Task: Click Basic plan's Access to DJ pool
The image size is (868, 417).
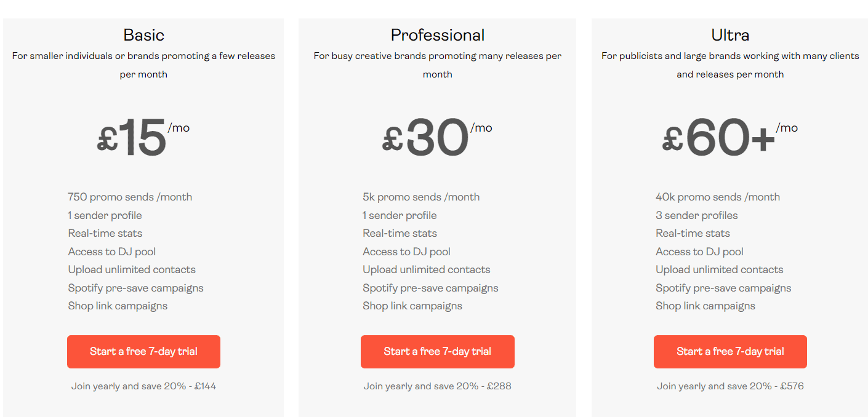Action: pyautogui.click(x=112, y=252)
